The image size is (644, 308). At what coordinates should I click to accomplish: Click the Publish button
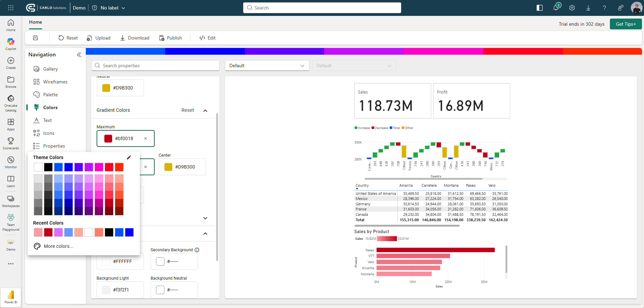171,38
